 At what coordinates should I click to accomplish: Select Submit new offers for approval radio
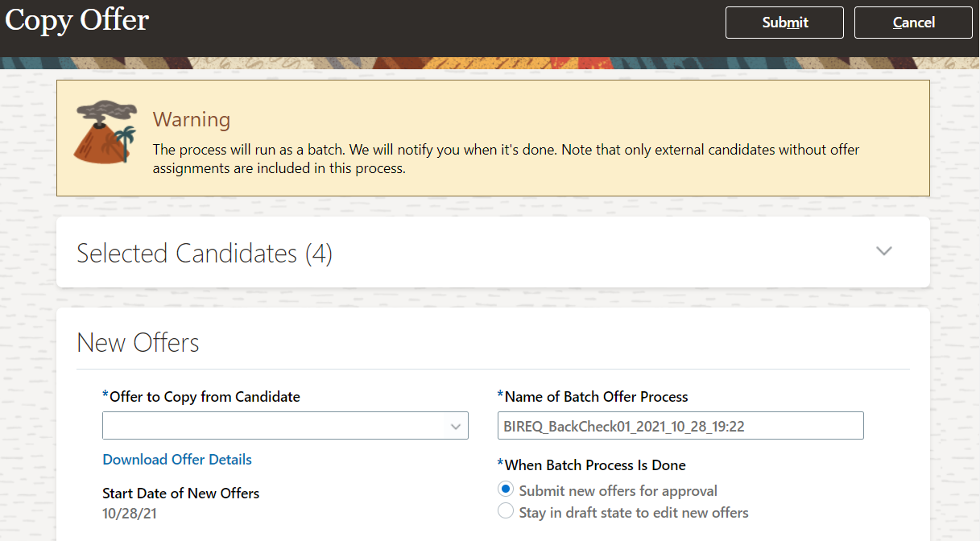point(506,489)
